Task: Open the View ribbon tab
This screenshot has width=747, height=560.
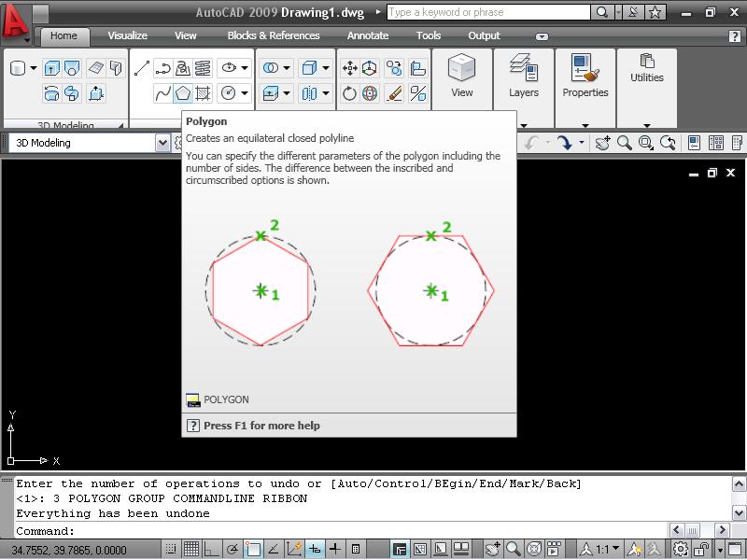Action: (x=185, y=35)
